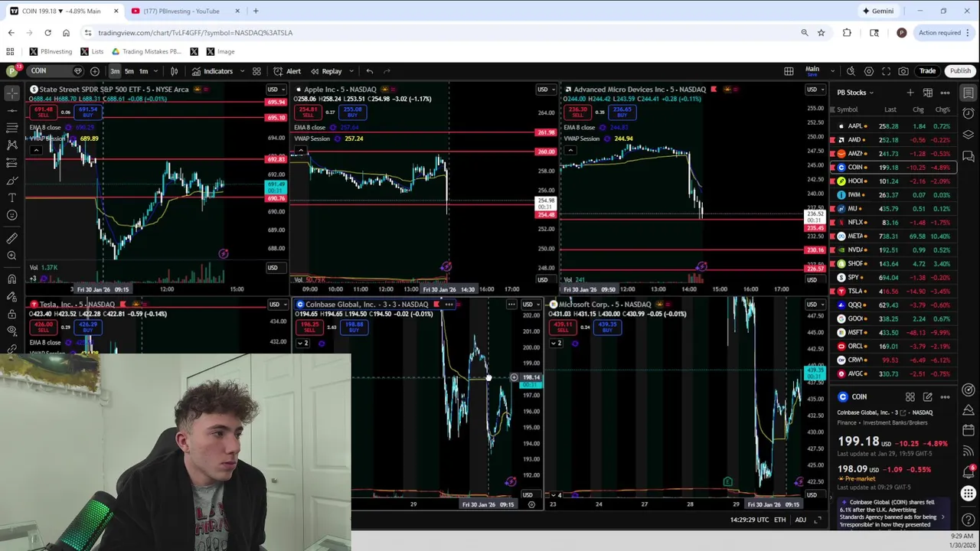Select the 3m timeframe

[x=115, y=71]
